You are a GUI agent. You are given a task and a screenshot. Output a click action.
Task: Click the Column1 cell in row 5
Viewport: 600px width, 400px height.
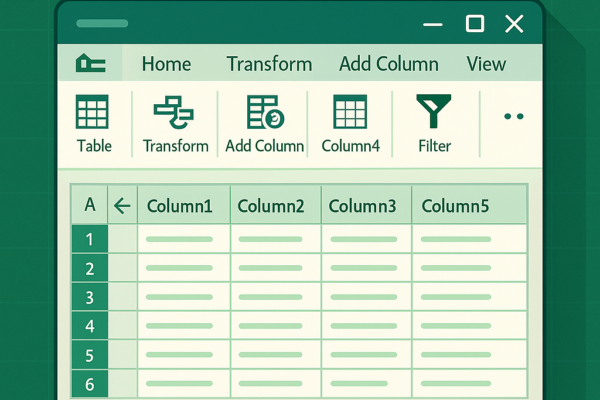click(184, 355)
